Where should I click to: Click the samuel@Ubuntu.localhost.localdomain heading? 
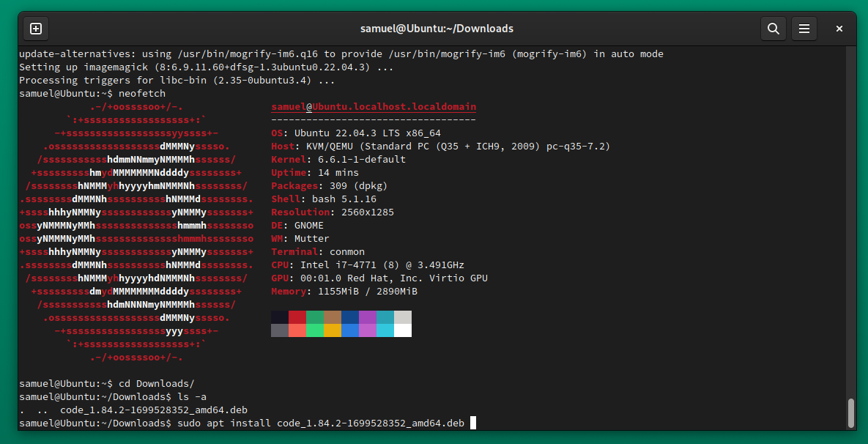click(x=374, y=107)
